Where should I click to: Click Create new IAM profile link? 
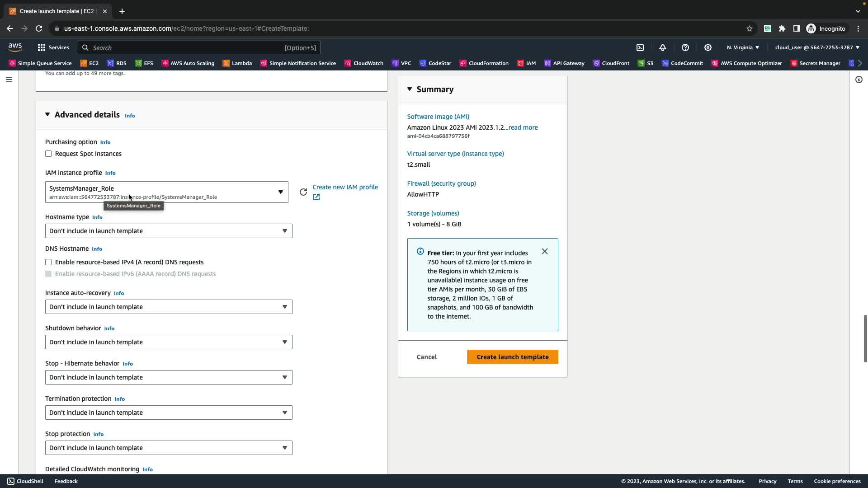click(345, 187)
